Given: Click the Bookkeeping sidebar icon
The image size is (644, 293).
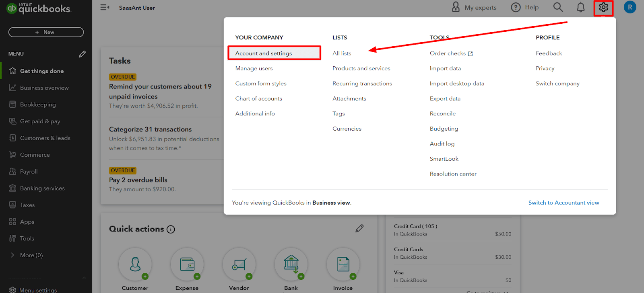Looking at the screenshot, I should (x=12, y=104).
